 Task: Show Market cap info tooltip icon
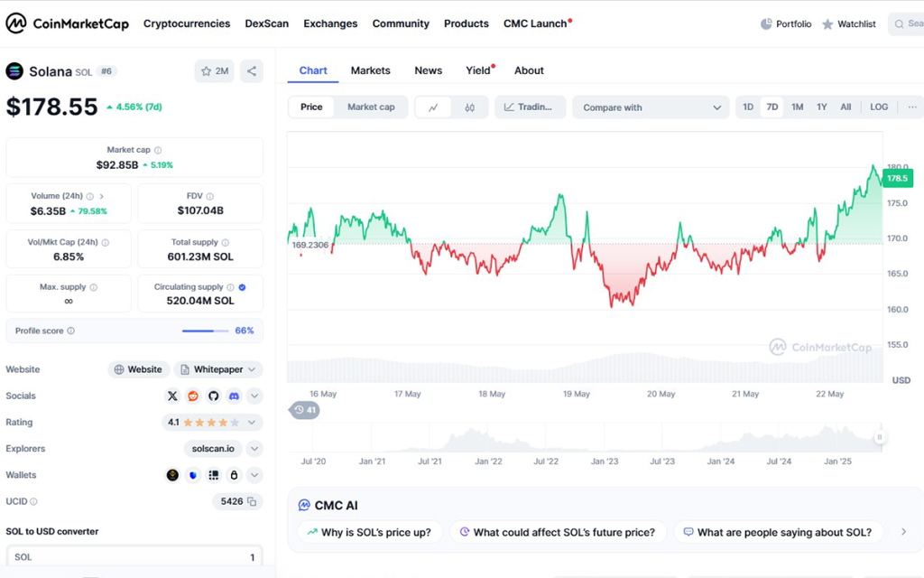coord(158,151)
